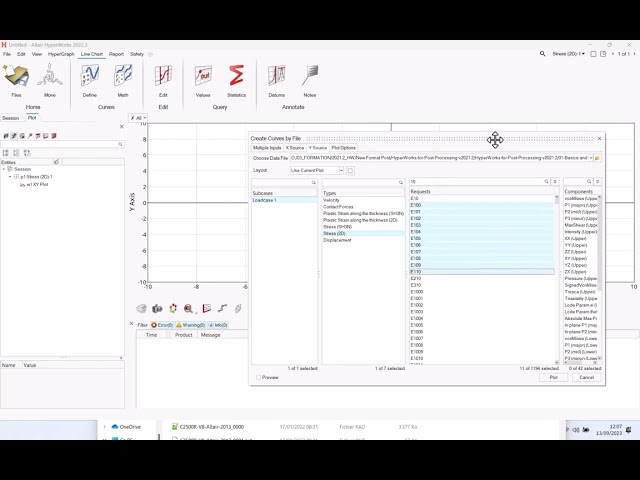Switch to the Safety ribbon tab
640x480 pixels.
pyautogui.click(x=137, y=54)
